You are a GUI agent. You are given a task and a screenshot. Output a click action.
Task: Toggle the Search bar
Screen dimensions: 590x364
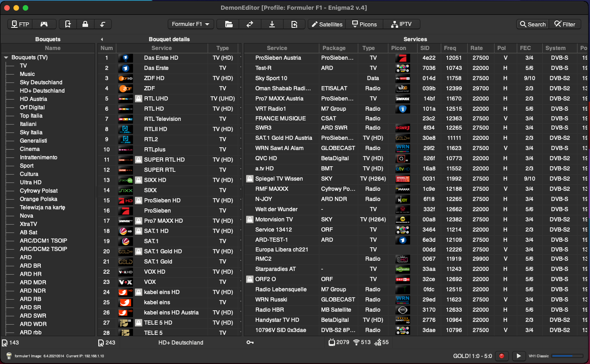point(533,24)
